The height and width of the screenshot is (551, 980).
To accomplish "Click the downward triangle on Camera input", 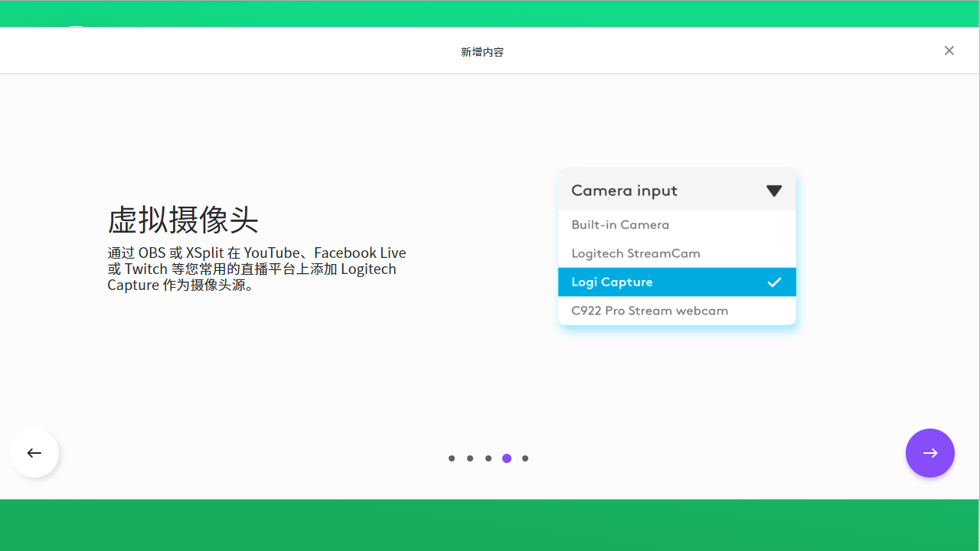I will 774,191.
